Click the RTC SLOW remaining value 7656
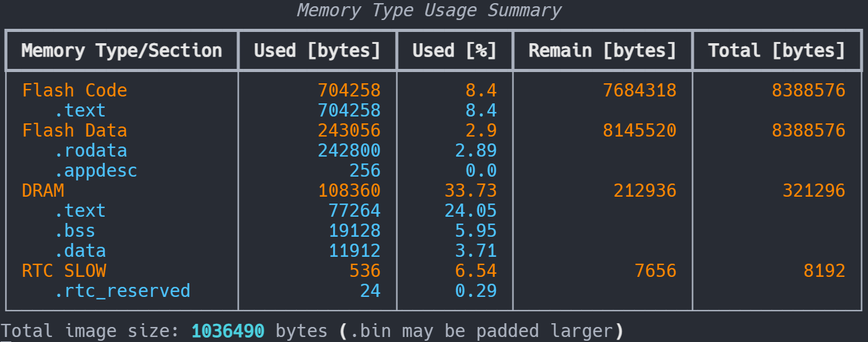The image size is (868, 342). click(x=655, y=271)
